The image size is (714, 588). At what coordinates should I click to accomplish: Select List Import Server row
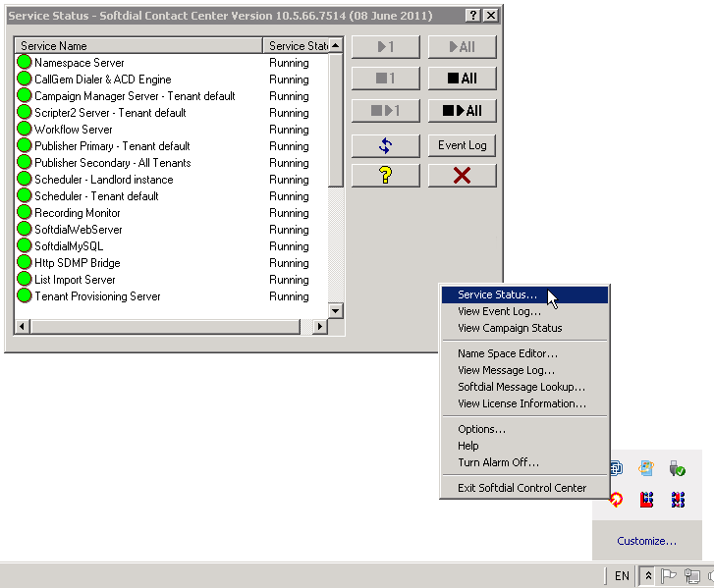pos(172,280)
